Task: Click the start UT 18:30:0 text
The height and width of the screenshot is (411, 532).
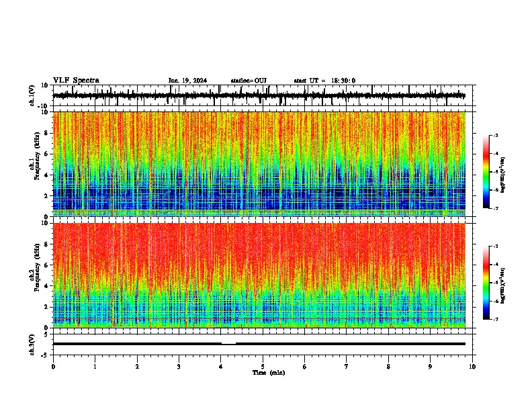Action: point(324,81)
